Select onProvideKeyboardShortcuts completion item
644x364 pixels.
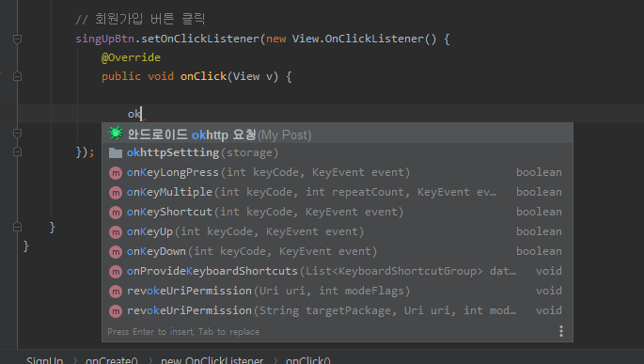[x=338, y=271]
